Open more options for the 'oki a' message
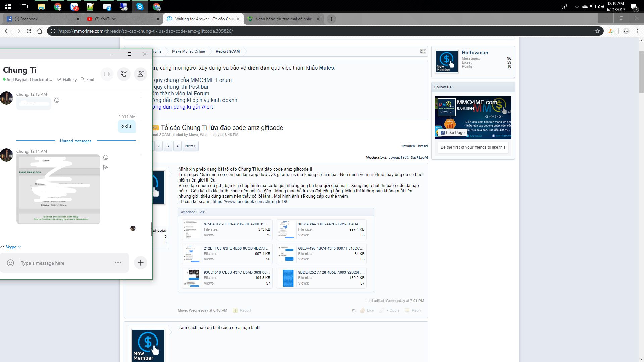 click(x=141, y=118)
